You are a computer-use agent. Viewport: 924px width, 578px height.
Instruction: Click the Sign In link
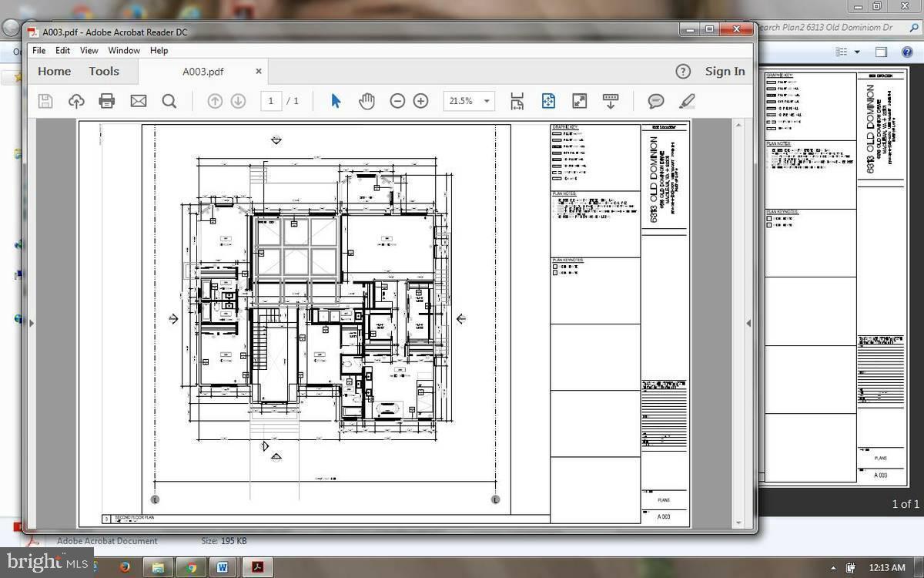pyautogui.click(x=725, y=71)
